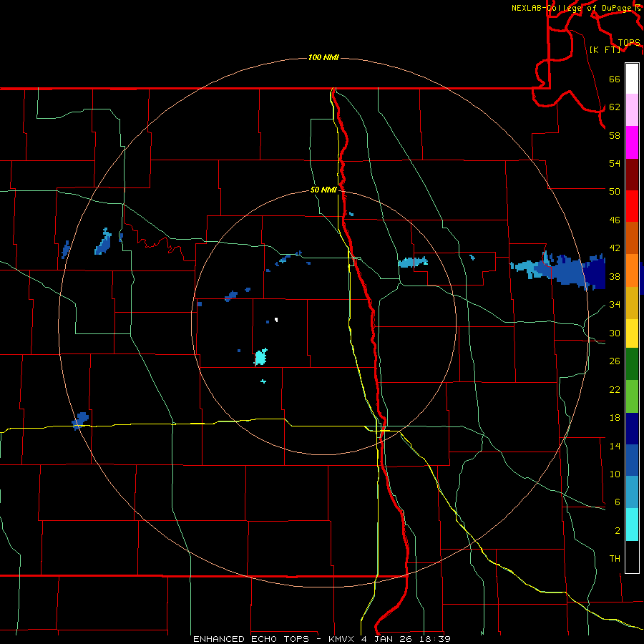This screenshot has height=644, width=644.
Task: Click the "100 NMI" range ring label
Action: [x=323, y=57]
